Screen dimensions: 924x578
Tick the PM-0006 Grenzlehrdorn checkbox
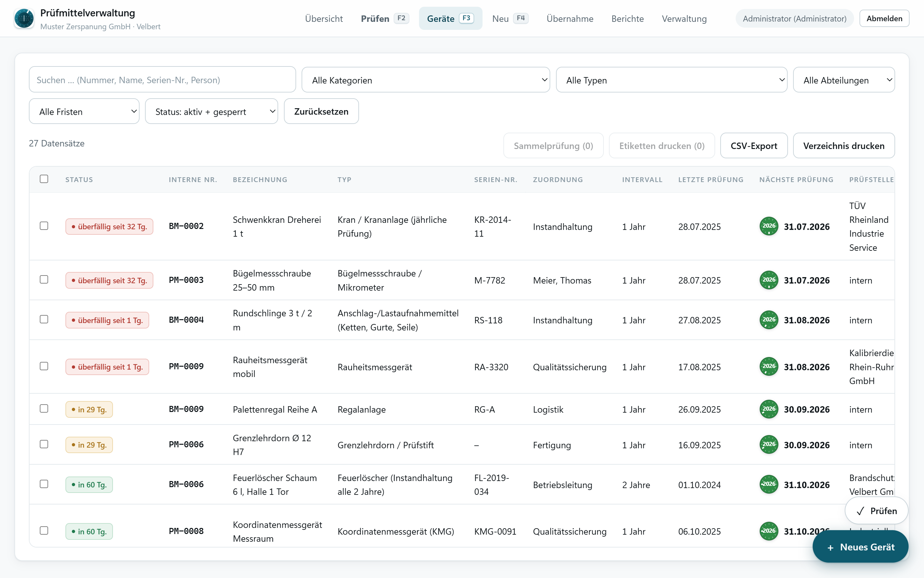coord(44,444)
